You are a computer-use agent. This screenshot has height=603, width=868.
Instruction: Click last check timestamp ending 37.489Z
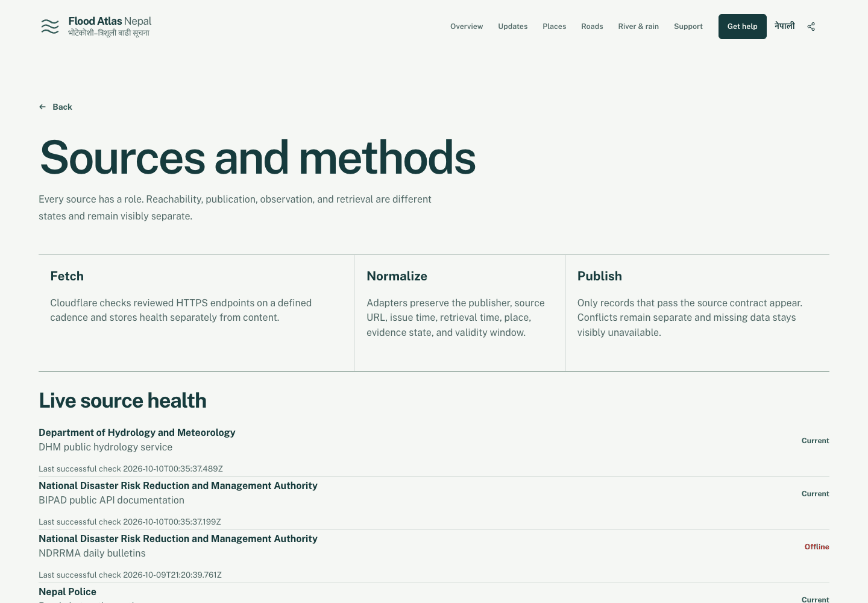[131, 469]
